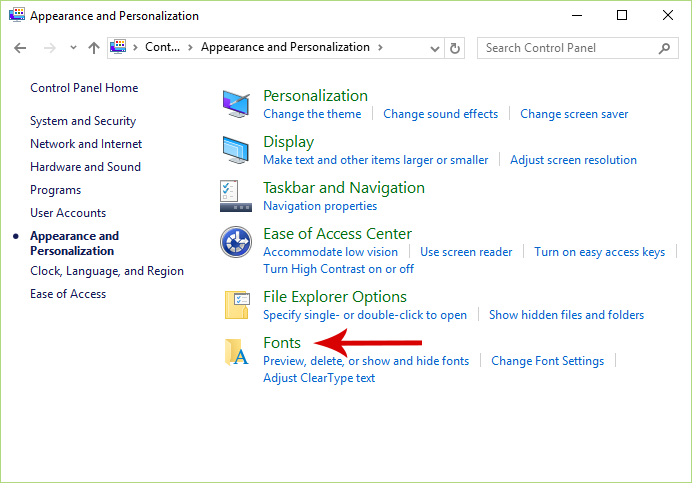This screenshot has height=483, width=692.
Task: Click Change the theme link
Action: (x=312, y=114)
